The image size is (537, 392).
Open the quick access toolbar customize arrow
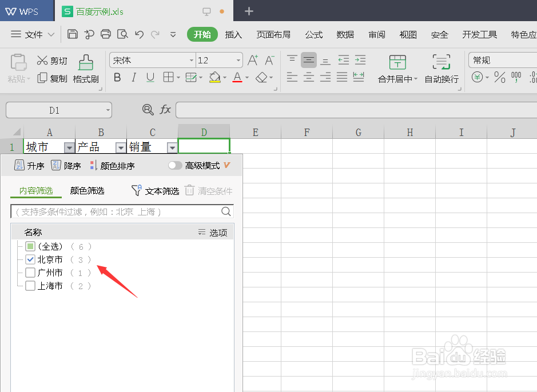(173, 34)
